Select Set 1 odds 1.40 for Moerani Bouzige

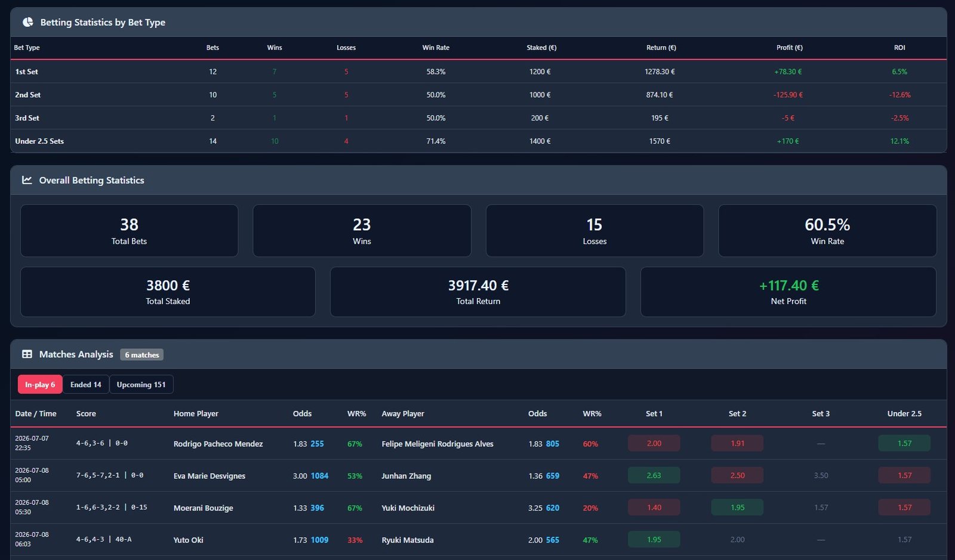pyautogui.click(x=654, y=508)
